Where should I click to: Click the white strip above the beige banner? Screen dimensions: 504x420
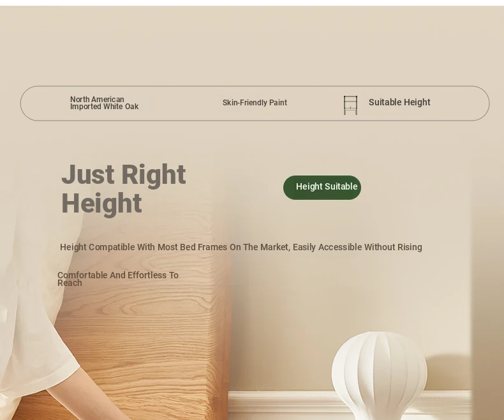pos(252,3)
